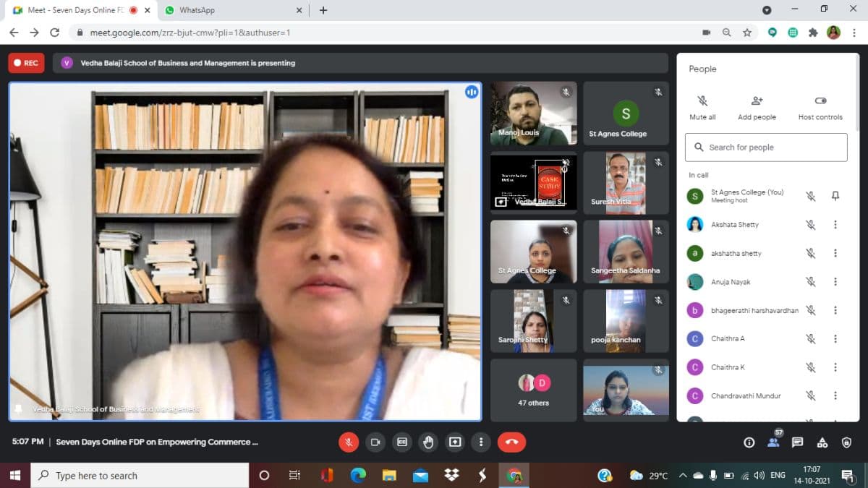The width and height of the screenshot is (868, 488).
Task: Click Mute all button
Action: coord(702,107)
